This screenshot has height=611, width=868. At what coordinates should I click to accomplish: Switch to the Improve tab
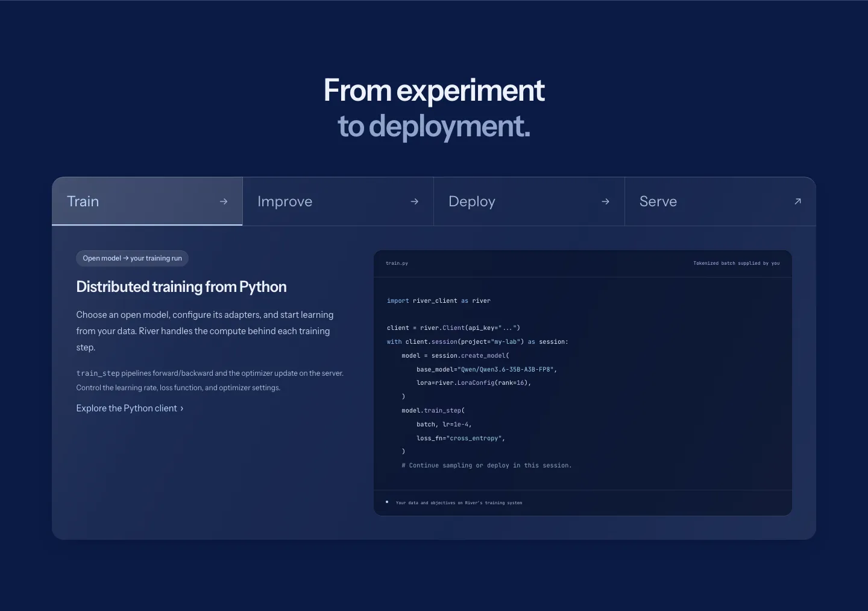(338, 201)
